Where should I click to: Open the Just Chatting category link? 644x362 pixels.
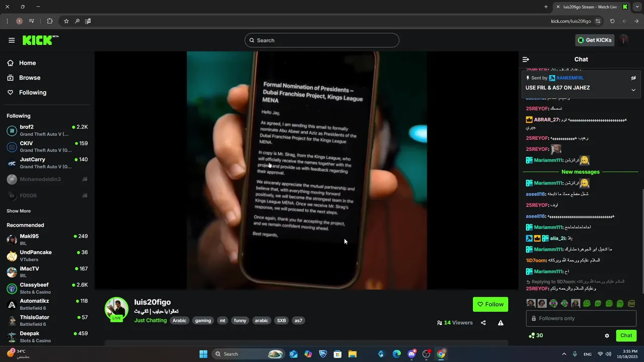click(x=150, y=320)
